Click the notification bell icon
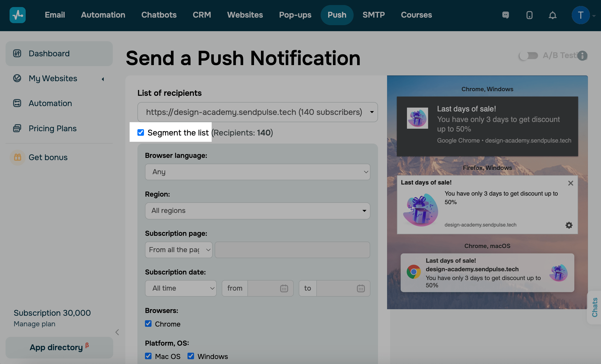 click(x=552, y=15)
